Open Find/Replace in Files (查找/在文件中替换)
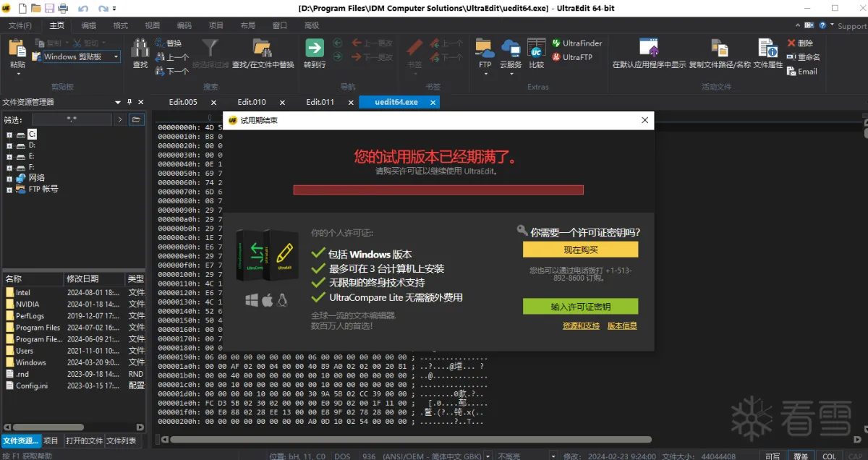868x460 pixels. 263,54
